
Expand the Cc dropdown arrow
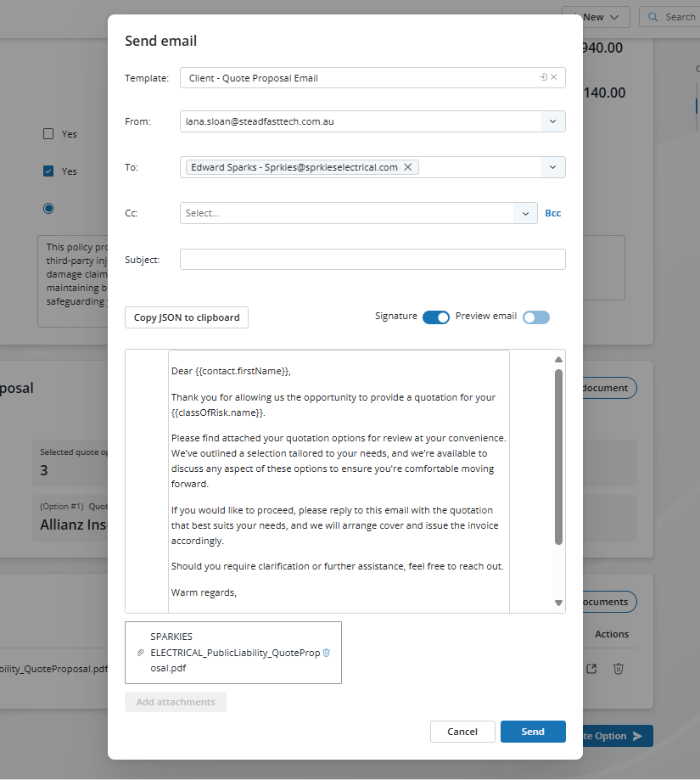tap(526, 213)
